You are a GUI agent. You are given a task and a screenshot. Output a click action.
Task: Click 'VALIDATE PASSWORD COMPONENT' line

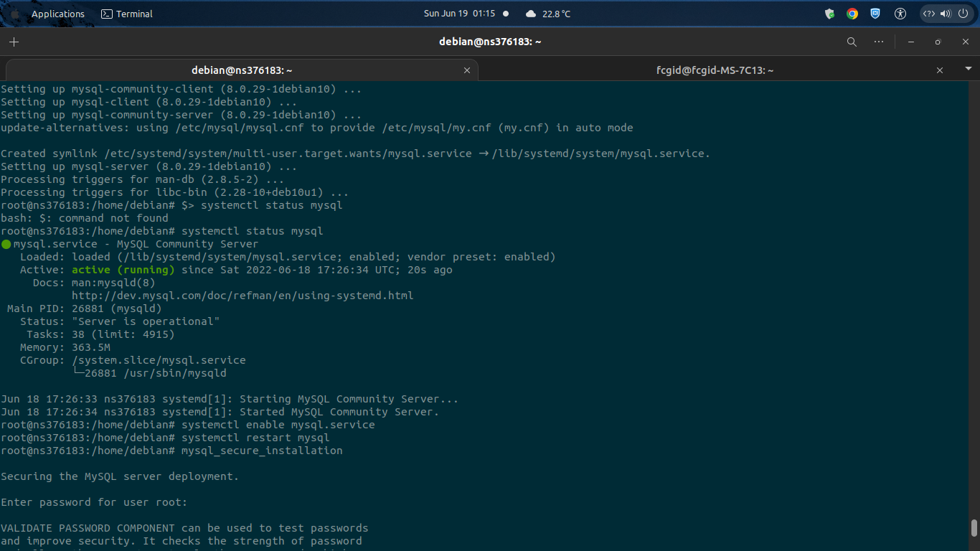pyautogui.click(x=184, y=528)
